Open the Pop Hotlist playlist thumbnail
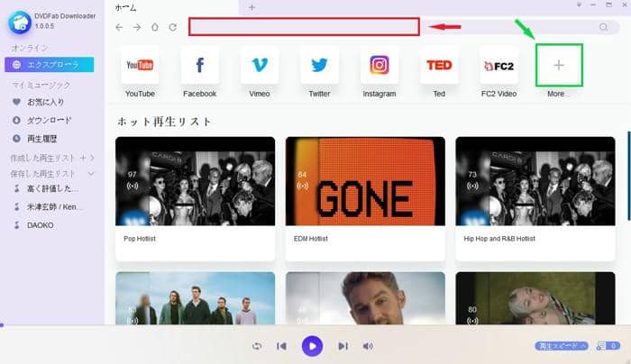Viewport: 631px width, 364px height. tap(195, 181)
